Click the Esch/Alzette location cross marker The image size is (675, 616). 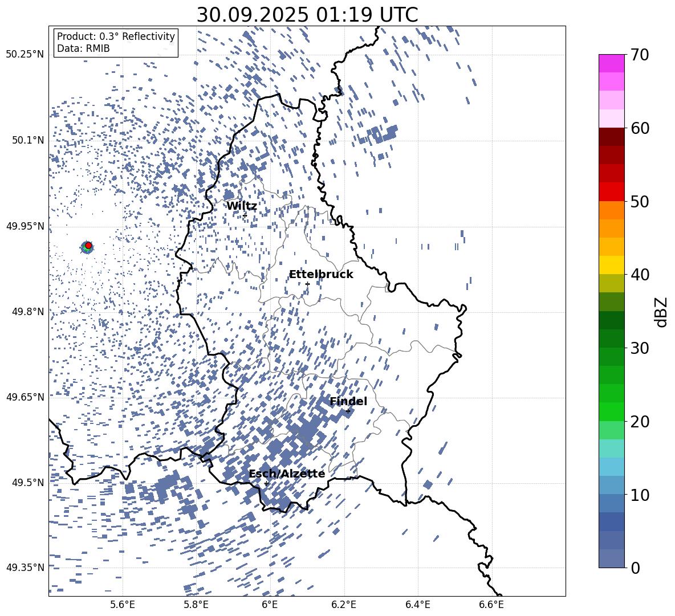pos(266,483)
